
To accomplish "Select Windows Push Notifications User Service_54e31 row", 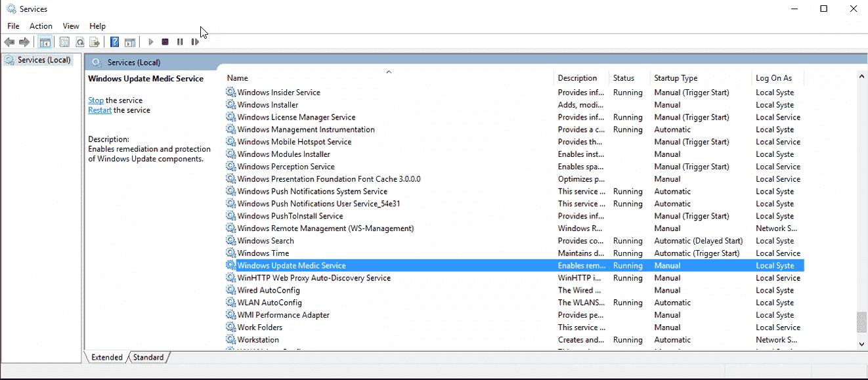I will (x=514, y=204).
